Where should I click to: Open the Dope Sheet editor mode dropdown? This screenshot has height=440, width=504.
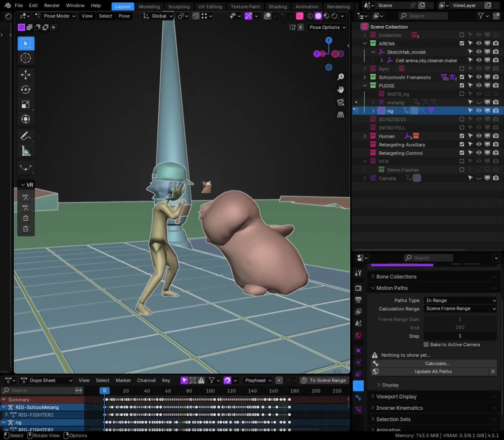click(x=46, y=380)
